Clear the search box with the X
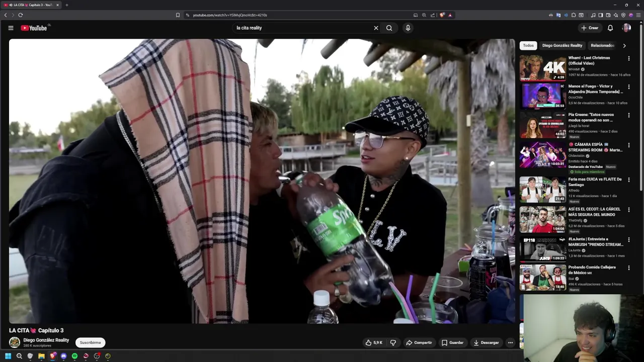This screenshot has width=644, height=362. tap(376, 28)
